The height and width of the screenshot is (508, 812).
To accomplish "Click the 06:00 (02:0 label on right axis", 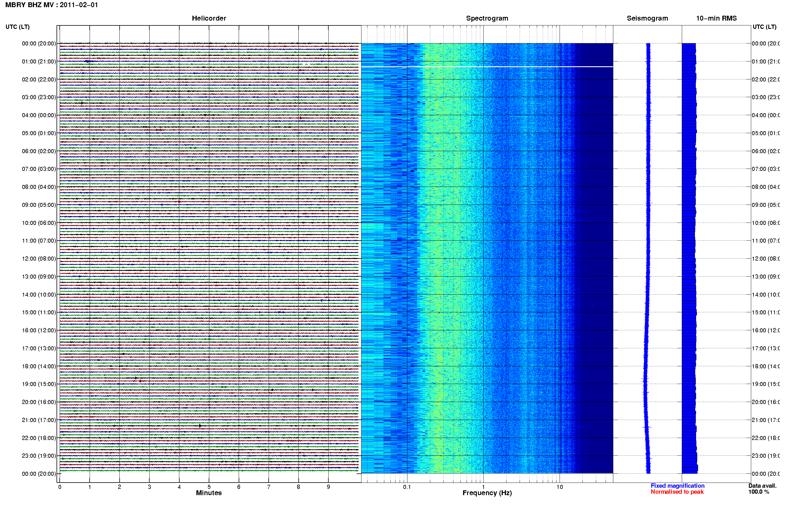I will pos(766,151).
